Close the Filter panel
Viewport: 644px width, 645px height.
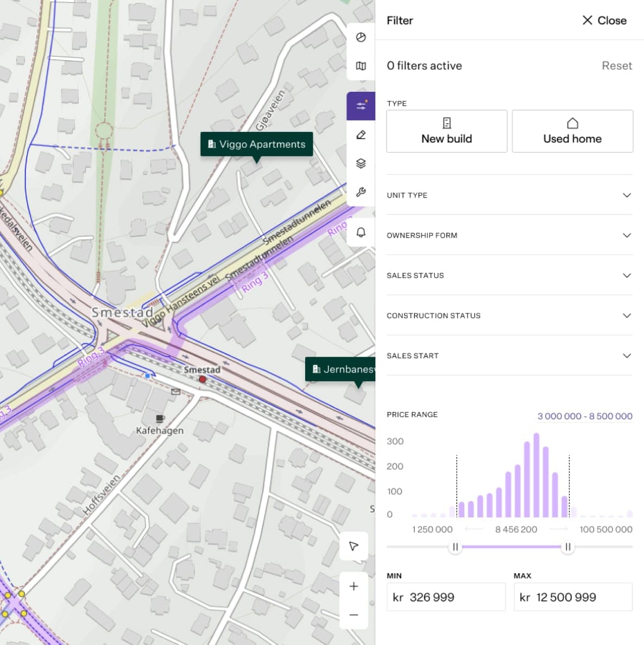tap(604, 21)
